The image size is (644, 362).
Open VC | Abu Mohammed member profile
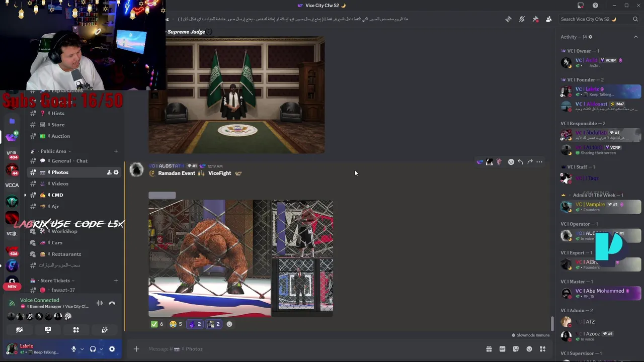point(601,293)
